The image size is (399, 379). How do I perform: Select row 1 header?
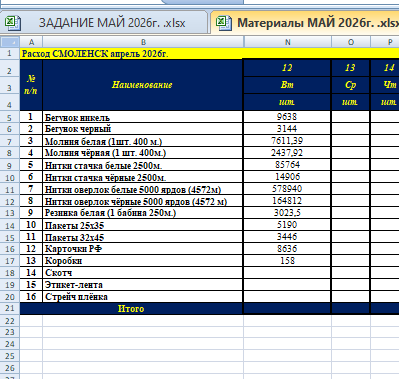(x=10, y=53)
